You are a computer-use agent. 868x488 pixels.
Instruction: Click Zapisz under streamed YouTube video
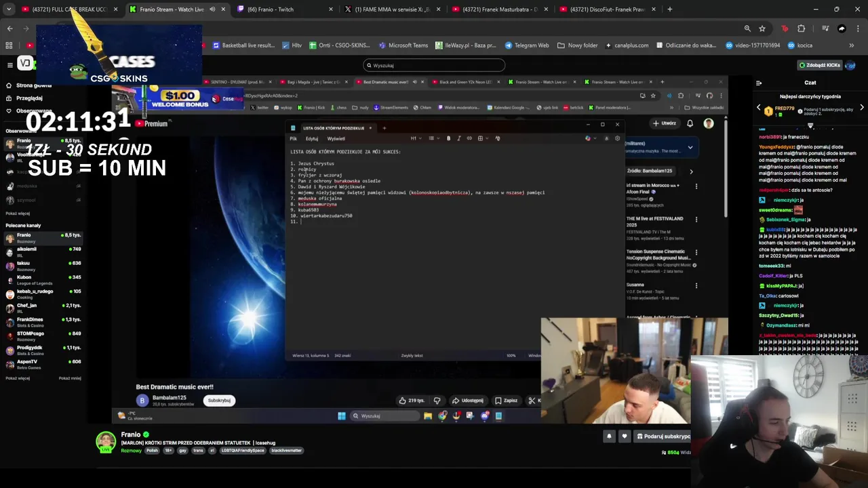tap(506, 401)
